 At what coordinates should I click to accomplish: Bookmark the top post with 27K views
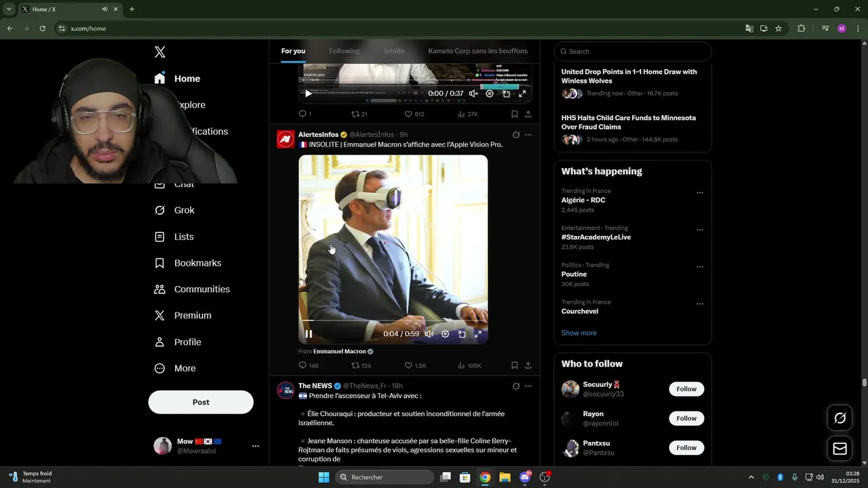[x=515, y=114]
